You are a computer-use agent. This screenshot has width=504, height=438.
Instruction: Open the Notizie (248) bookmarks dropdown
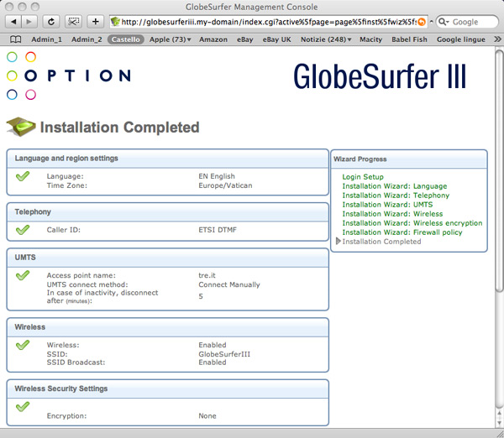[x=326, y=39]
